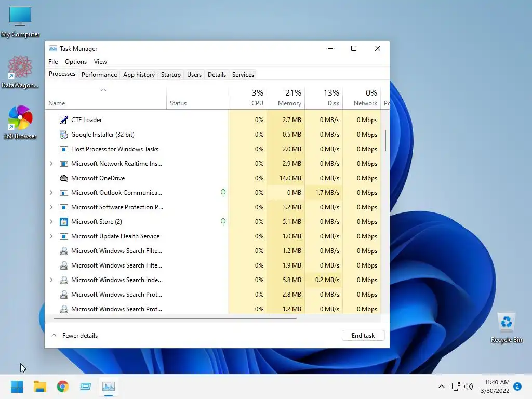Click the Task Manager title bar icon
The image size is (532, 399).
53,48
